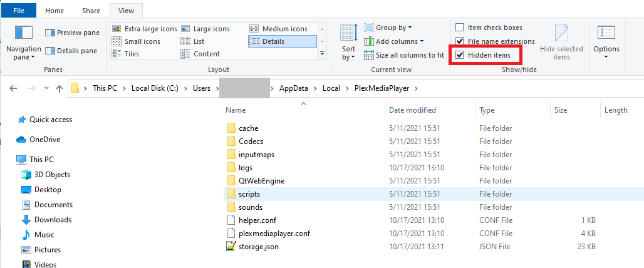The image size is (644, 268).
Task: Open Desktop in navigation pane
Action: point(41,190)
